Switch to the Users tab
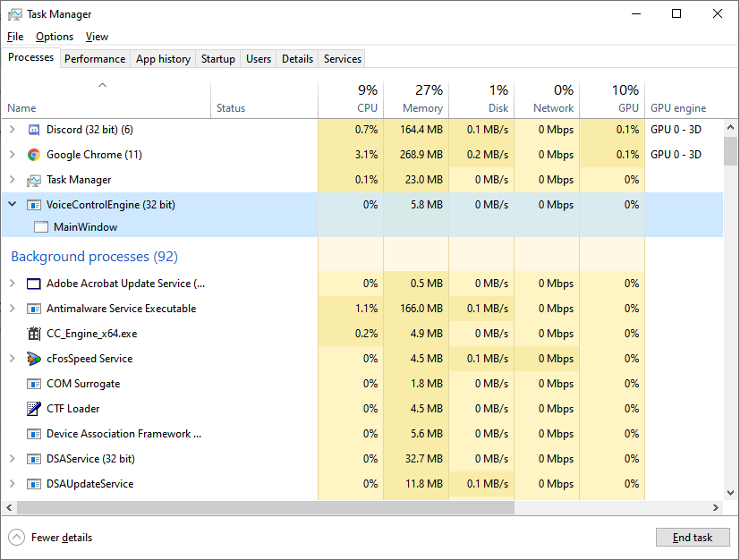 pos(259,59)
